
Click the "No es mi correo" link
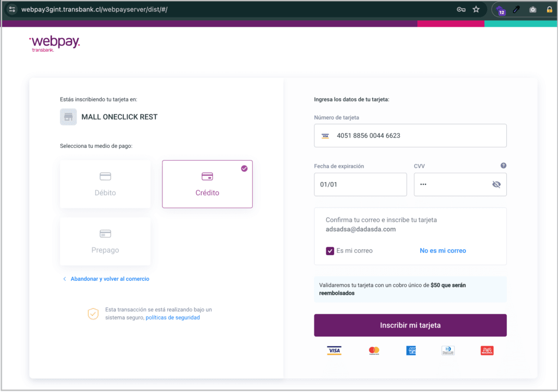[442, 251]
